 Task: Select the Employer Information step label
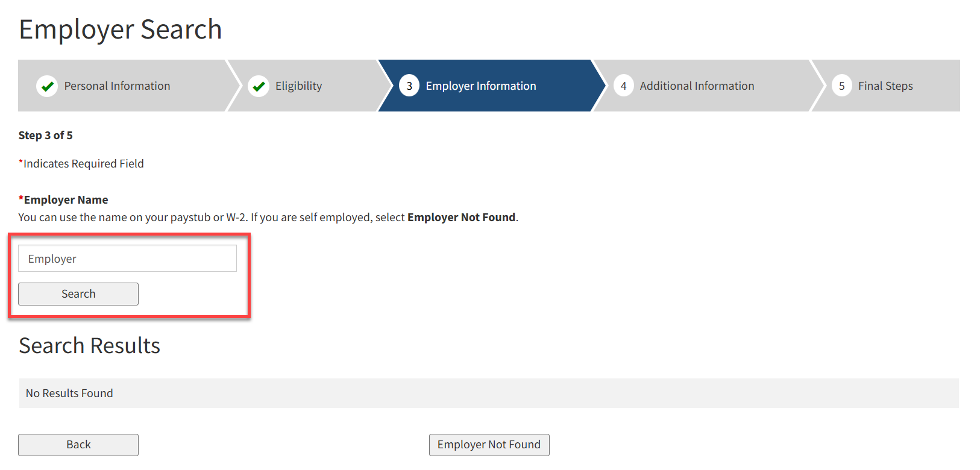click(480, 86)
